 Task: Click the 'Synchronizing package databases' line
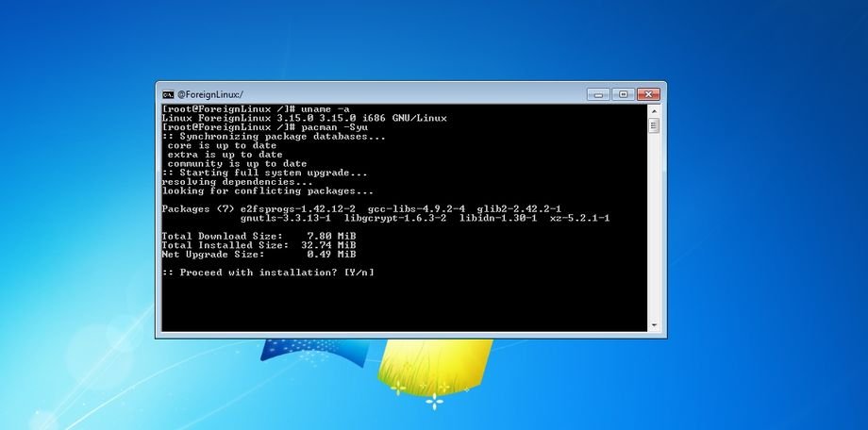click(274, 137)
